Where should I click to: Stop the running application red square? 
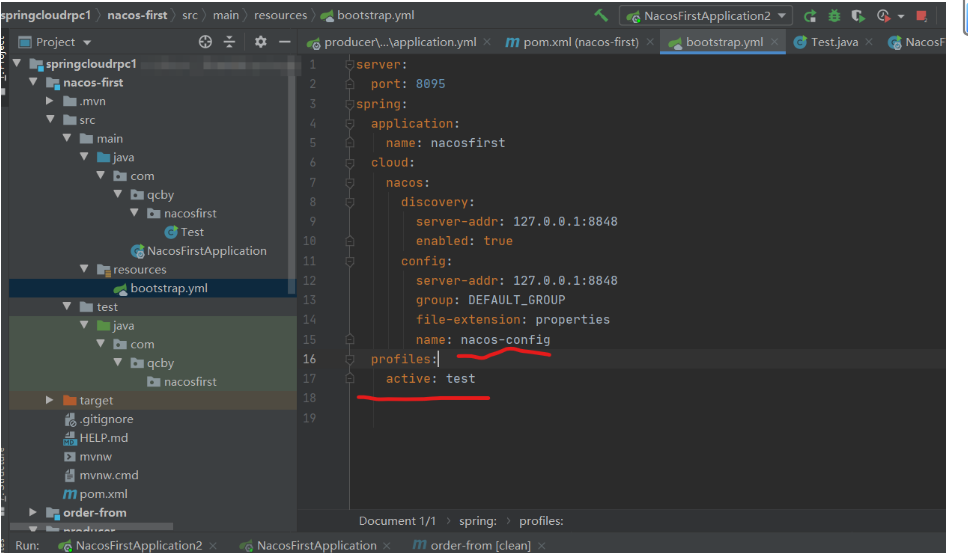coord(922,16)
